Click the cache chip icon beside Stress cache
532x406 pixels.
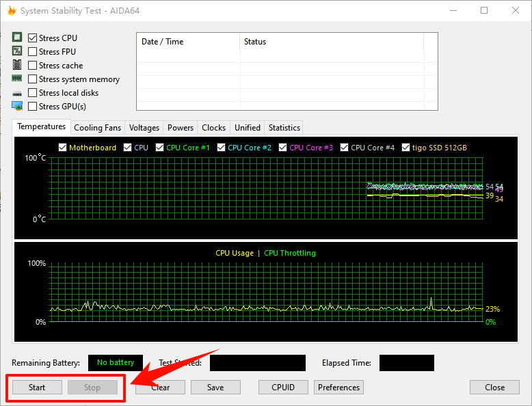tap(17, 64)
